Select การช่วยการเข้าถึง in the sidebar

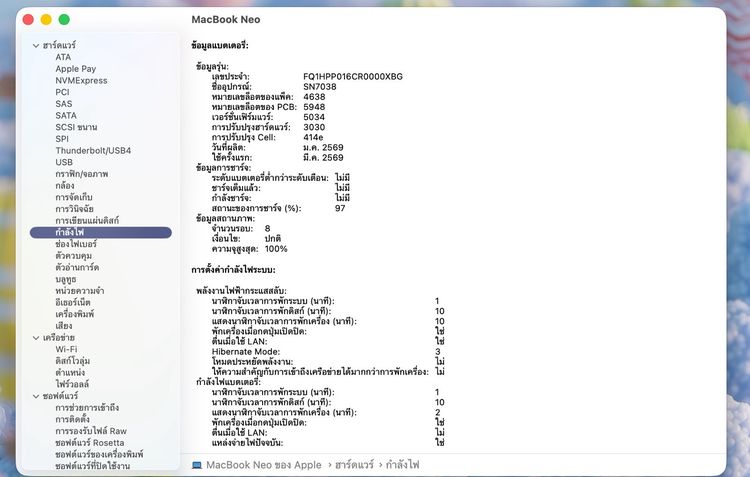(87, 408)
